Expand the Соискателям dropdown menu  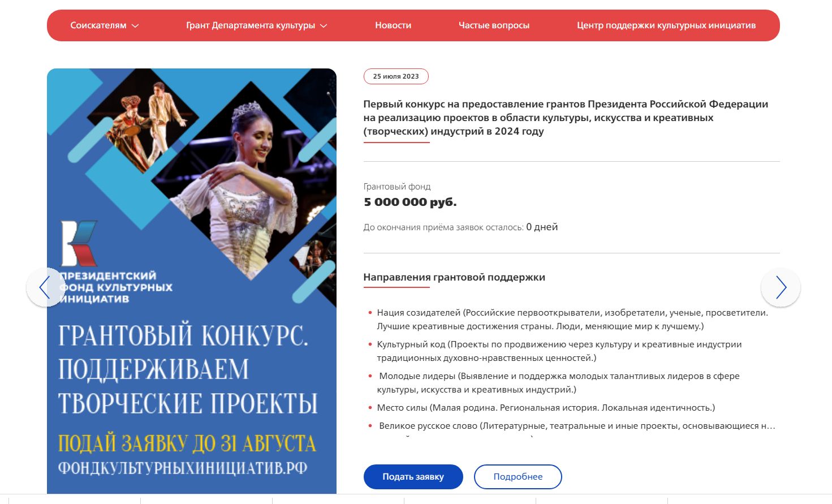[105, 25]
